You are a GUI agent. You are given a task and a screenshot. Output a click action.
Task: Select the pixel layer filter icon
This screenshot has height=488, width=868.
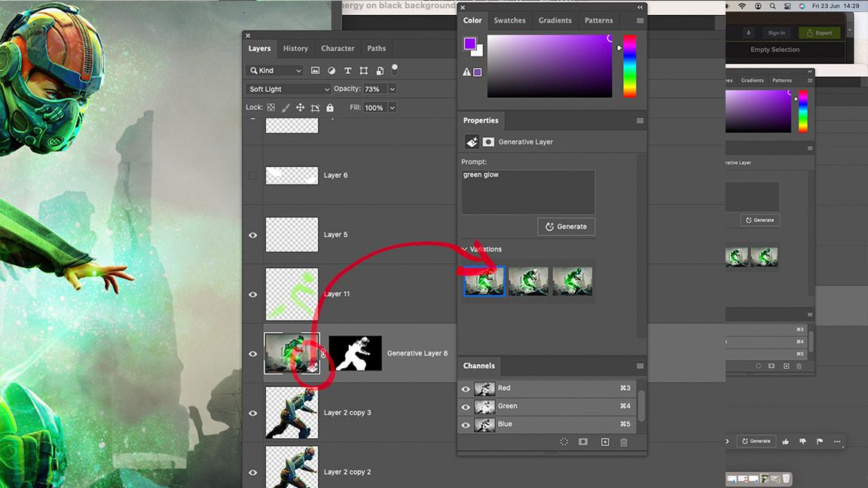click(315, 70)
